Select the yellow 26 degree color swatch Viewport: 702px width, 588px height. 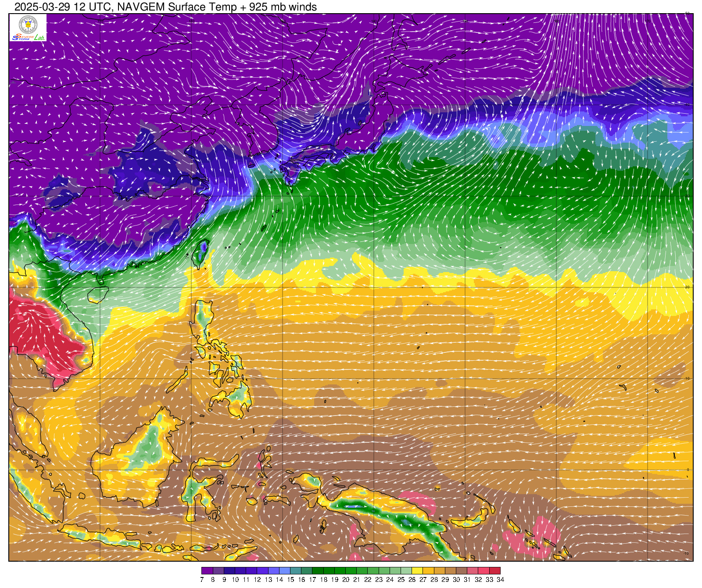pos(417,571)
